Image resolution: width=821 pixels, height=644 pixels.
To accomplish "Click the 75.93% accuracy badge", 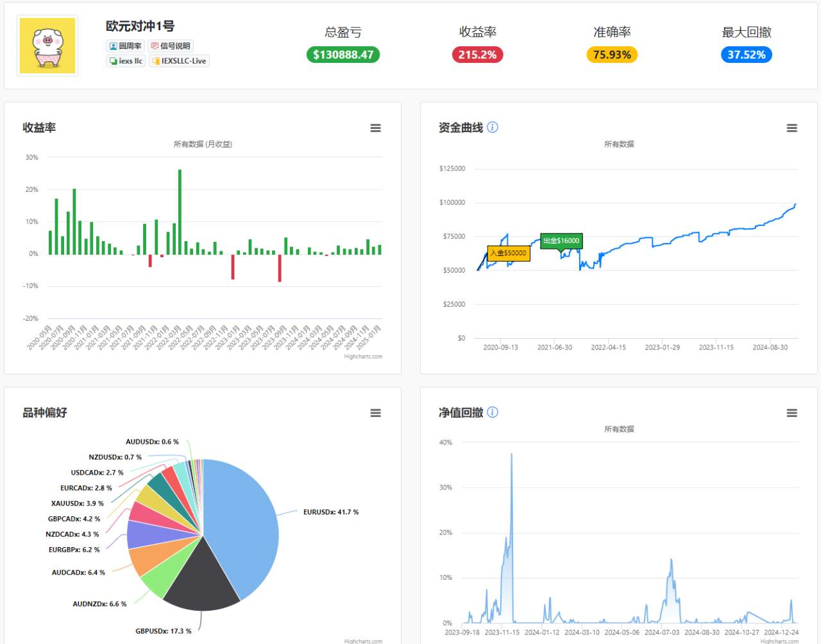I will coord(612,55).
